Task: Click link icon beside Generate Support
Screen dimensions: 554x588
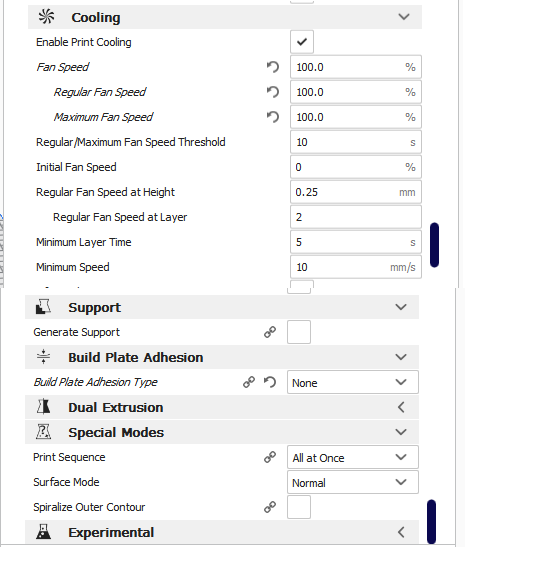Action: click(270, 332)
